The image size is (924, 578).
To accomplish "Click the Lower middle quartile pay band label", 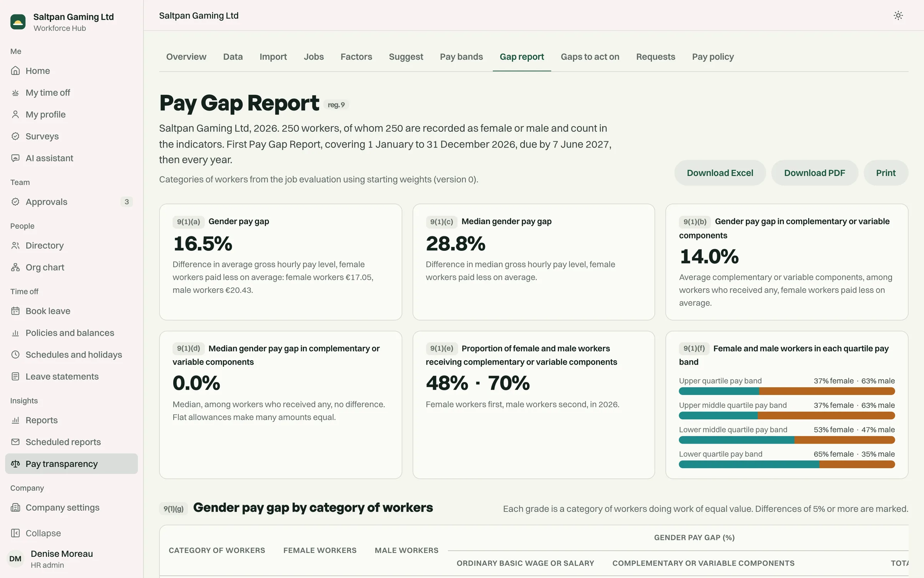I will coord(733,430).
